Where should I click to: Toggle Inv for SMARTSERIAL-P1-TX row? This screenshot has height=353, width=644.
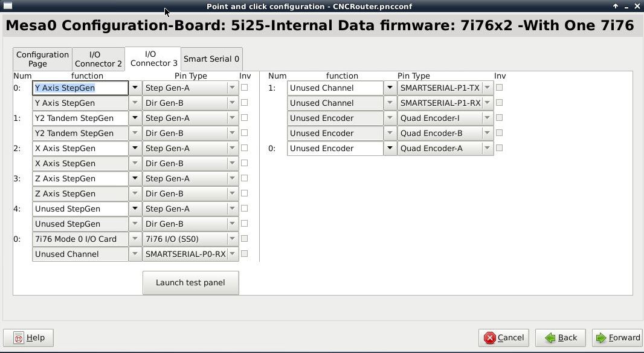(x=499, y=88)
